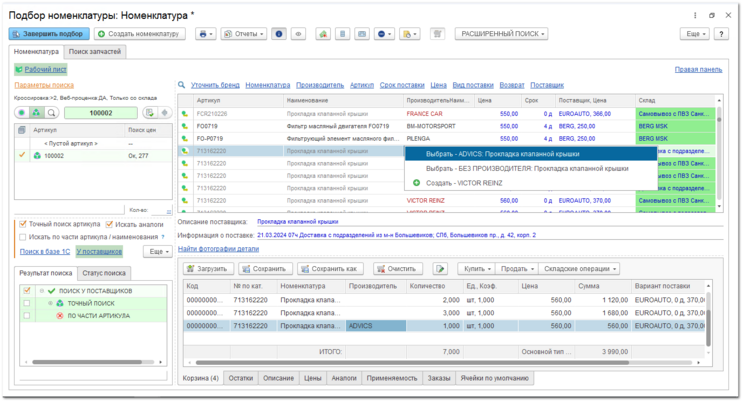743x402 pixels.
Task: Toggle the checkmark of 100002 row
Action: coord(22,155)
